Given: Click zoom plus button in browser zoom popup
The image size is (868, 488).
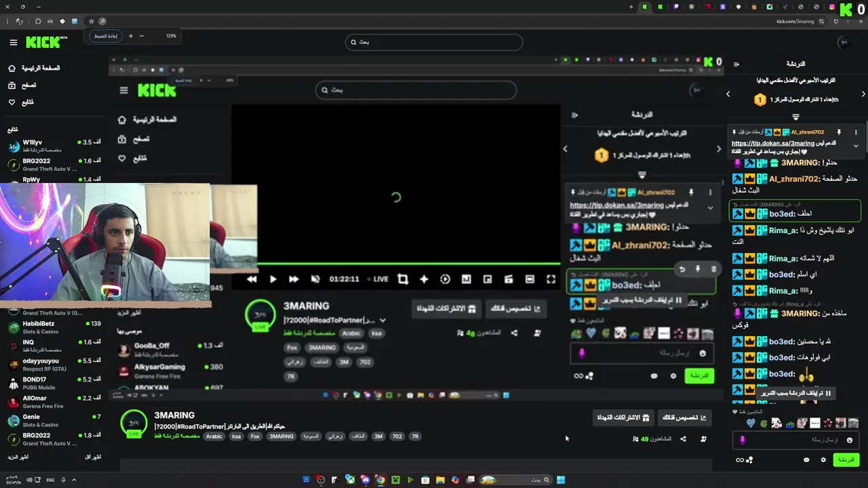Looking at the screenshot, I should 130,36.
